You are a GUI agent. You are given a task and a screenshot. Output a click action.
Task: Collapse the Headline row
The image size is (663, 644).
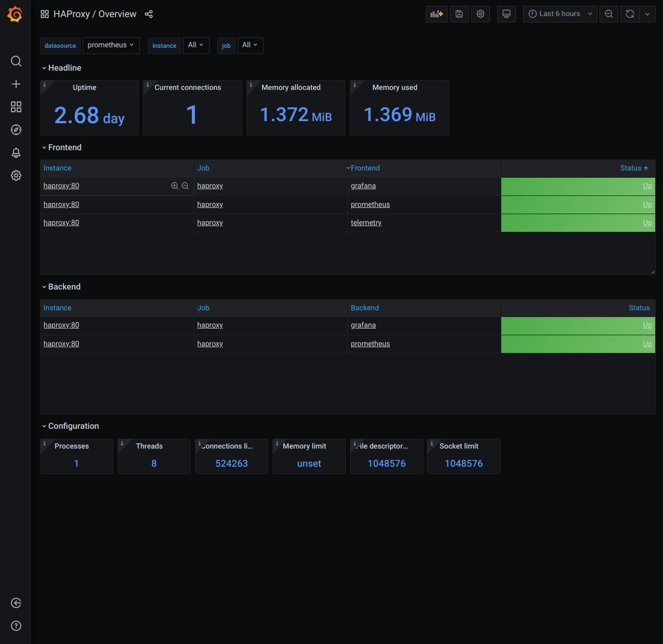[61, 68]
